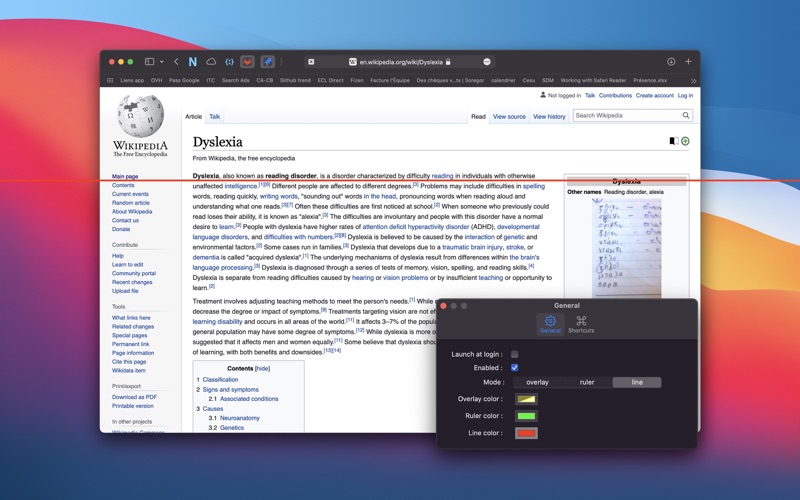Click the Safari address bar URL
This screenshot has height=500, width=800.
tap(401, 62)
